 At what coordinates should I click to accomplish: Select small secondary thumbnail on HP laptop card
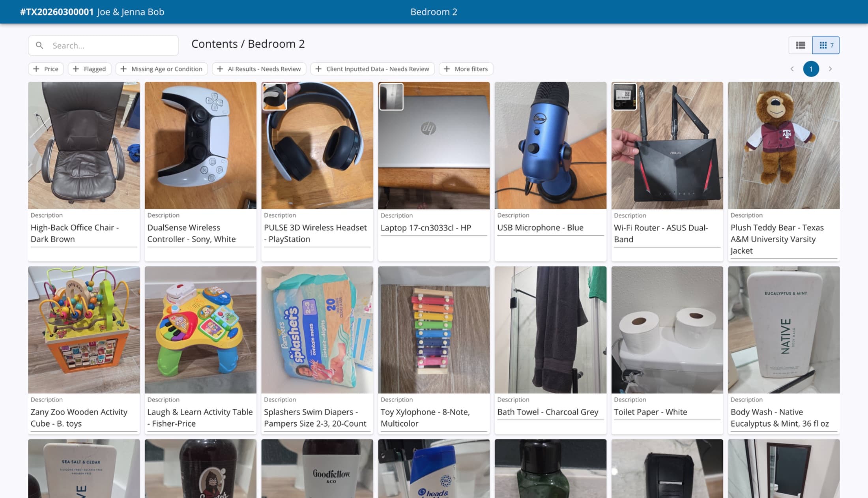pos(391,97)
